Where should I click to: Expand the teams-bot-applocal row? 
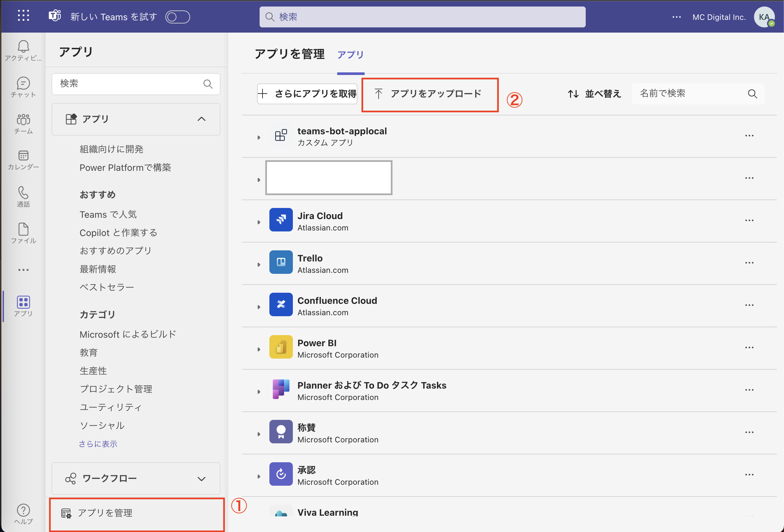pos(259,138)
